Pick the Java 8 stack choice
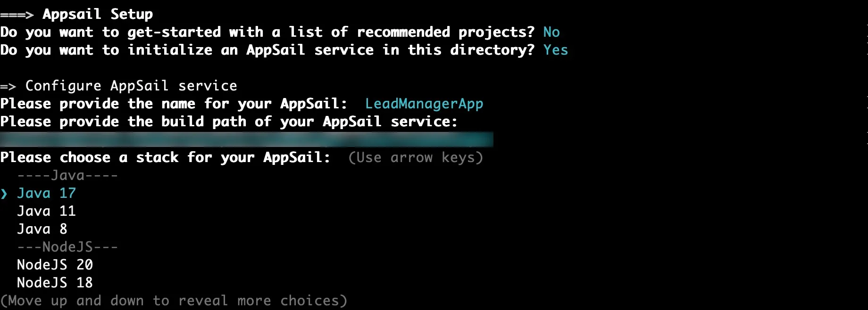Image resolution: width=868 pixels, height=310 pixels. pos(42,229)
